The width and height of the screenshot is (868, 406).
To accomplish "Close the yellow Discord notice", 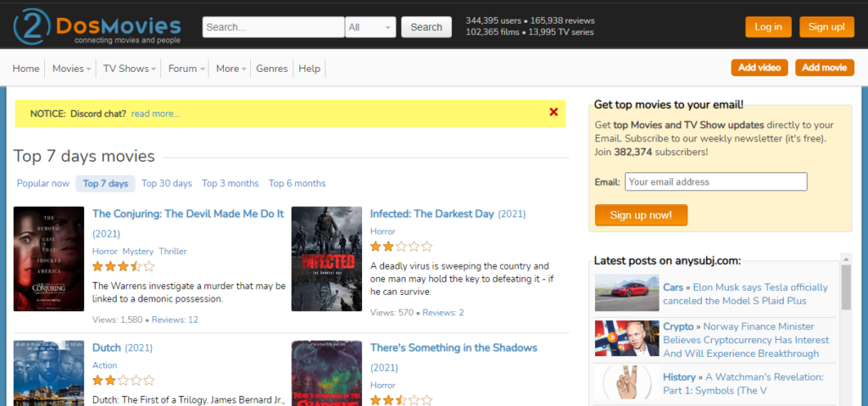I will coord(553,113).
